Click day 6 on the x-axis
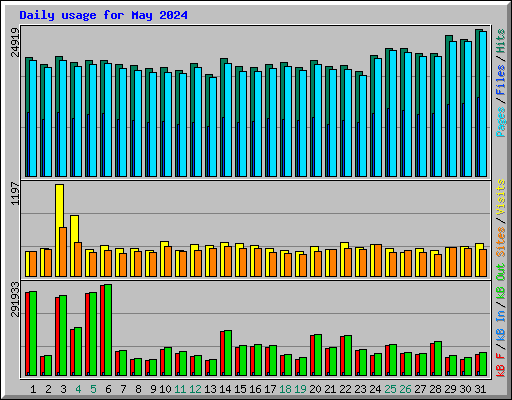This screenshot has height=400, width=512. coord(108,389)
